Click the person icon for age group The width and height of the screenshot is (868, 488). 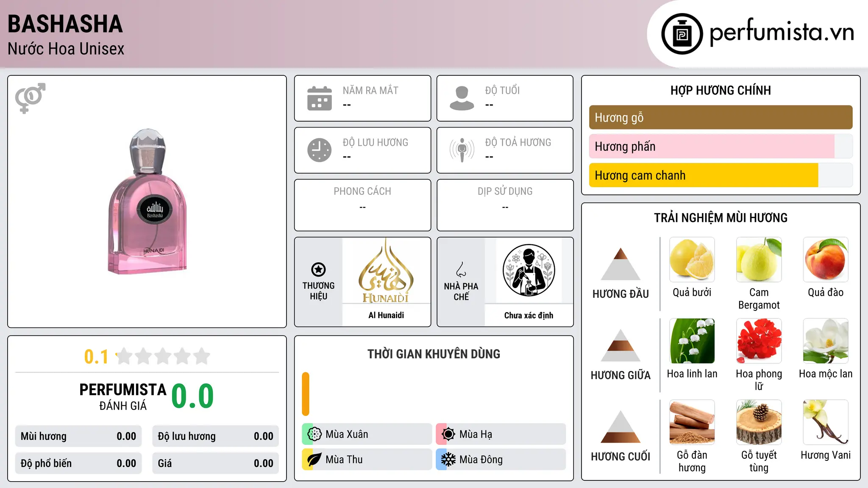coord(462,98)
